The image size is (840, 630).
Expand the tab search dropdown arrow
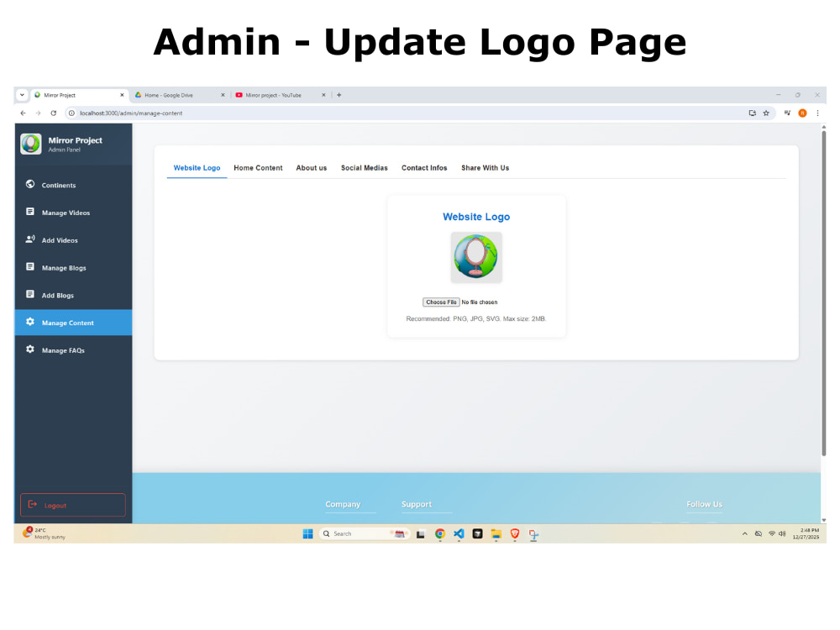(x=22, y=95)
